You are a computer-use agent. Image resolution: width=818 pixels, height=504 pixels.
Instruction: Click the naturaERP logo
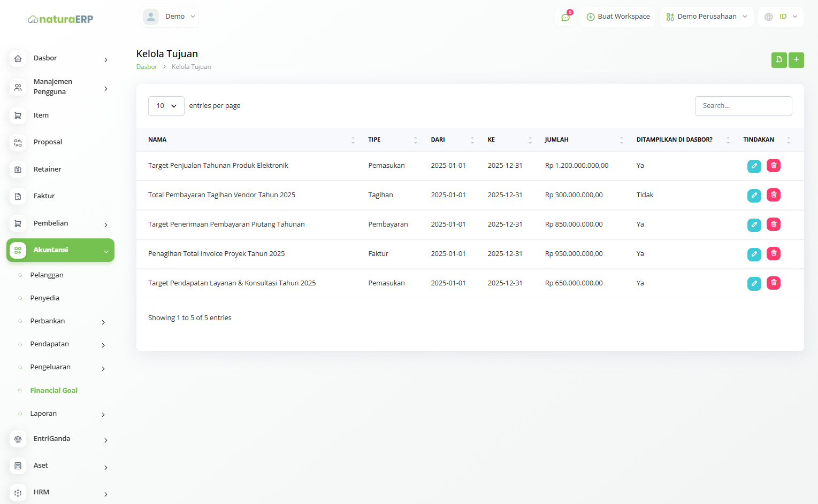[60, 19]
